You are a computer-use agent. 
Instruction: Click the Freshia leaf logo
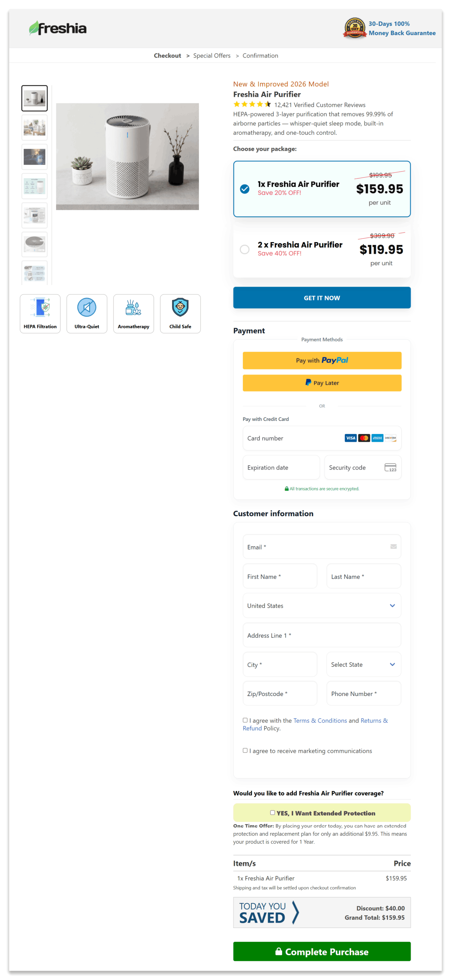pyautogui.click(x=58, y=28)
